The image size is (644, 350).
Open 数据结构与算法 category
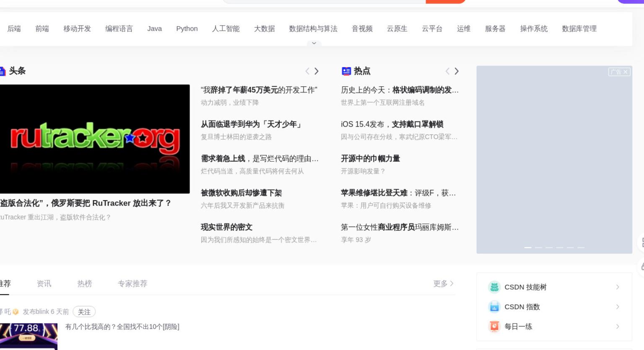pyautogui.click(x=313, y=29)
